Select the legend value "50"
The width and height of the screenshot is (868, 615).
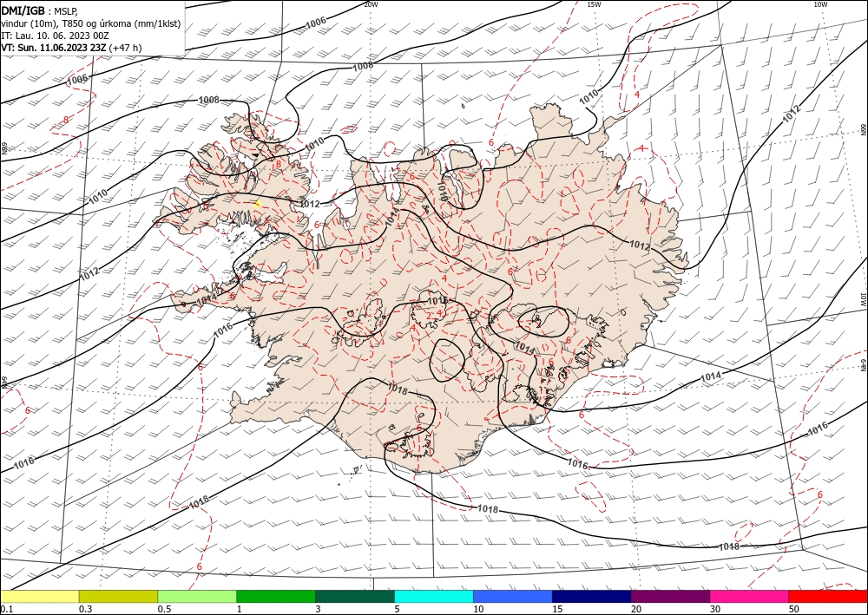point(794,609)
